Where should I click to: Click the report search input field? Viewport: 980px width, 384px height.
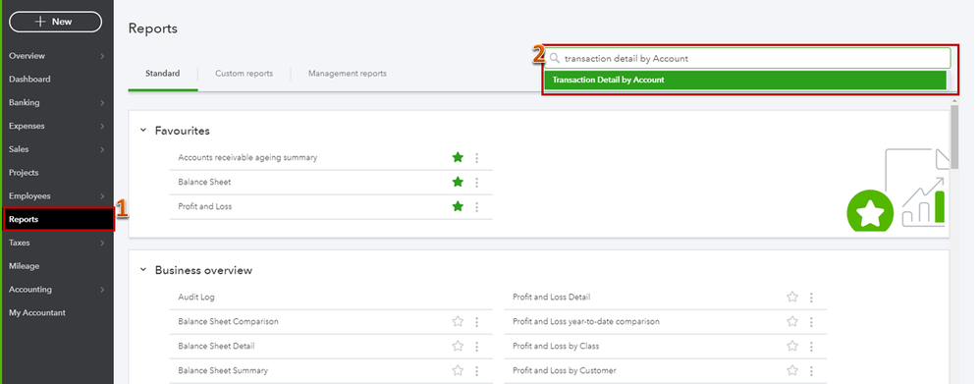(747, 58)
